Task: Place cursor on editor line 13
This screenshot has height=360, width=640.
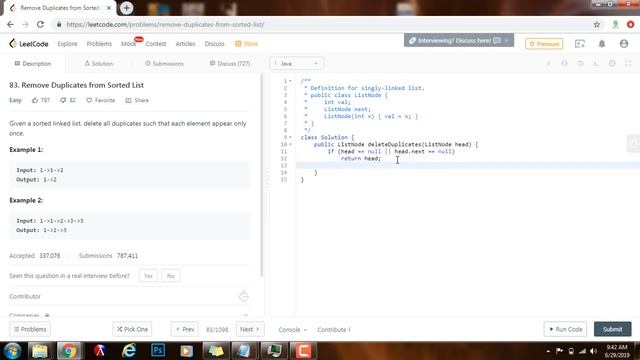Action: point(468,165)
